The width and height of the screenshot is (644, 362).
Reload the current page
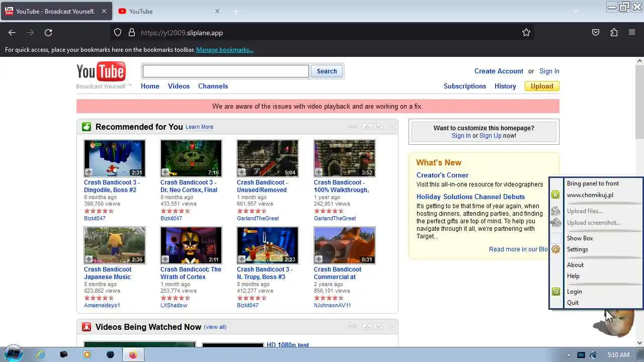48,32
